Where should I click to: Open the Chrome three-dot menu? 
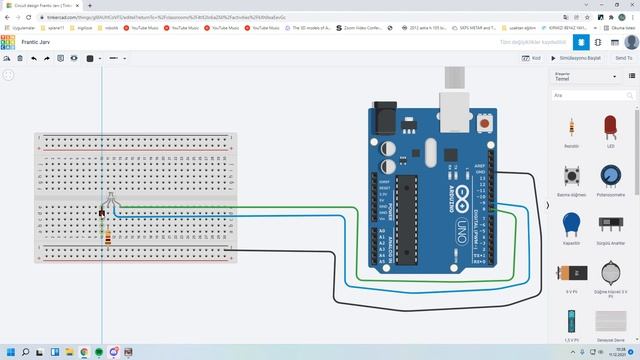point(633,17)
